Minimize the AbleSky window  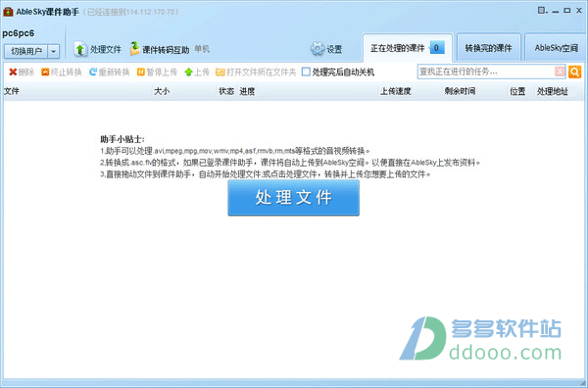point(556,11)
